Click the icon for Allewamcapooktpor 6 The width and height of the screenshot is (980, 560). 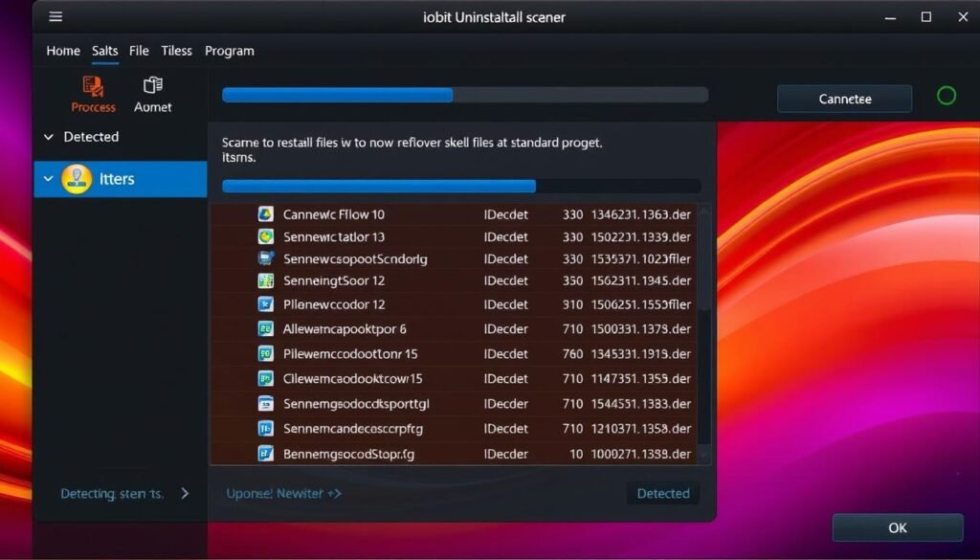click(266, 328)
